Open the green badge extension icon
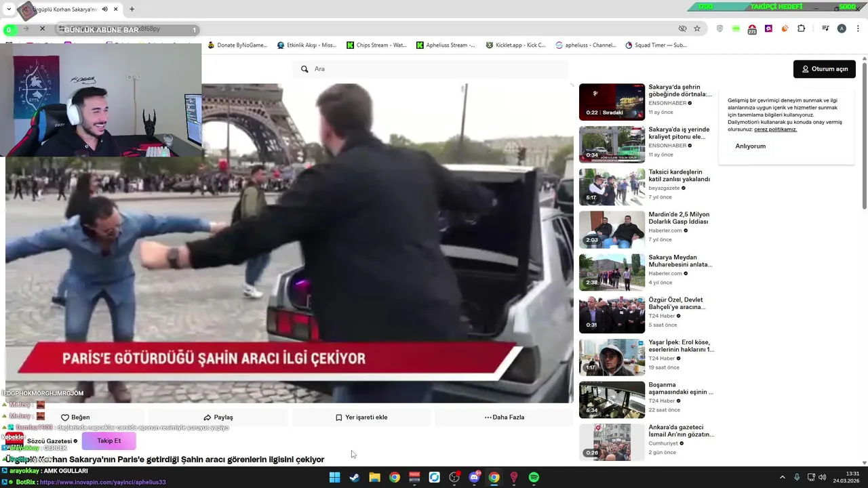868x488 pixels. 736,28
